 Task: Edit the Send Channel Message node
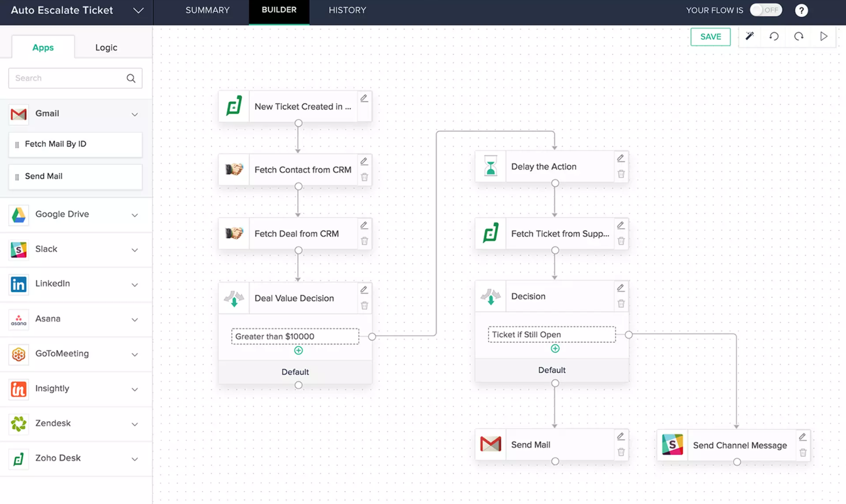(x=802, y=437)
